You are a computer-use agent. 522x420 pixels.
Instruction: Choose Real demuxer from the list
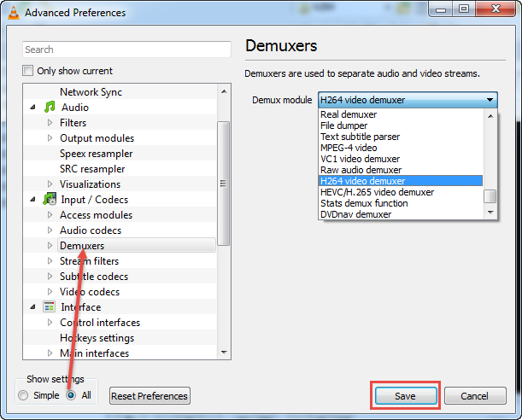click(x=401, y=114)
